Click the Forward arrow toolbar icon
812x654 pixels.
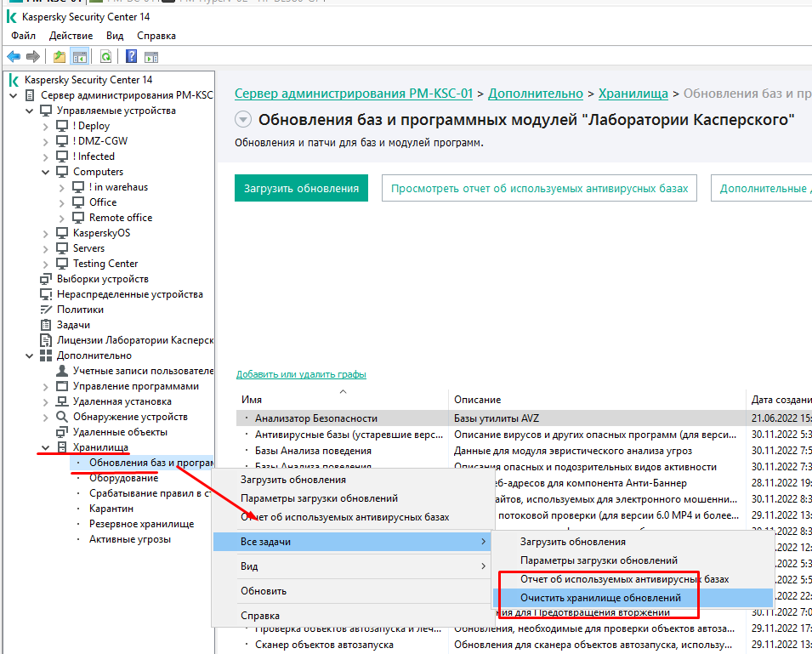(x=33, y=56)
